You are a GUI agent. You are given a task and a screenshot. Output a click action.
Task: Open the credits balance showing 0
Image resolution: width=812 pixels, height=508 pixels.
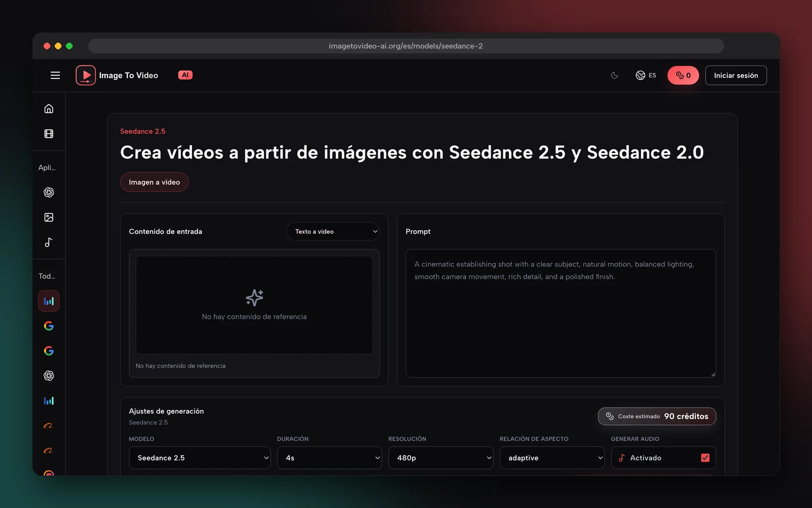[x=683, y=75]
